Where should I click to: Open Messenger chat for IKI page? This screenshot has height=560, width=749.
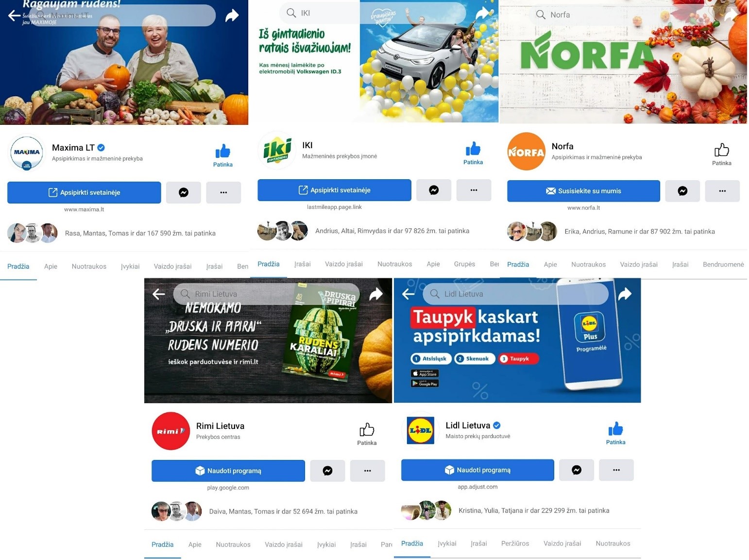434,190
